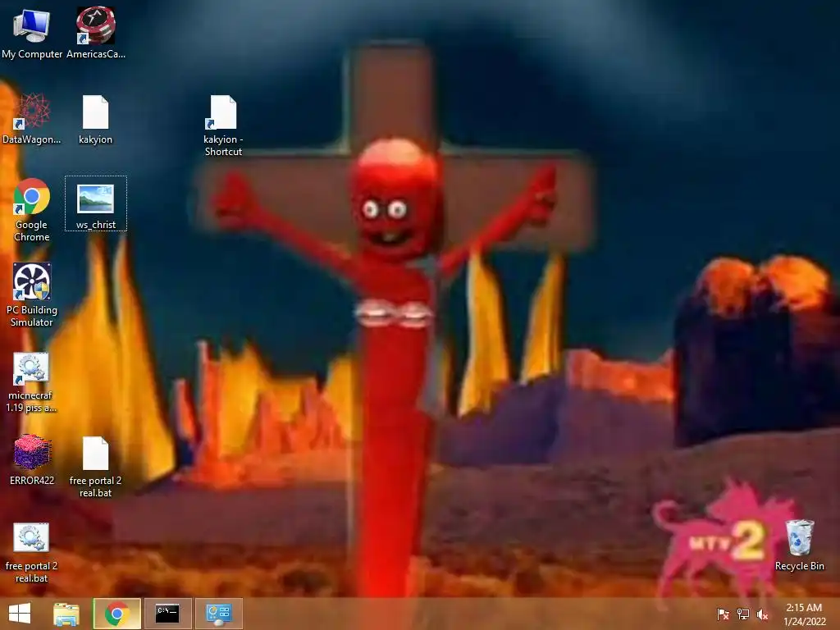Image resolution: width=840 pixels, height=630 pixels.
Task: Select the My Computer desktop icon
Action: [32, 32]
